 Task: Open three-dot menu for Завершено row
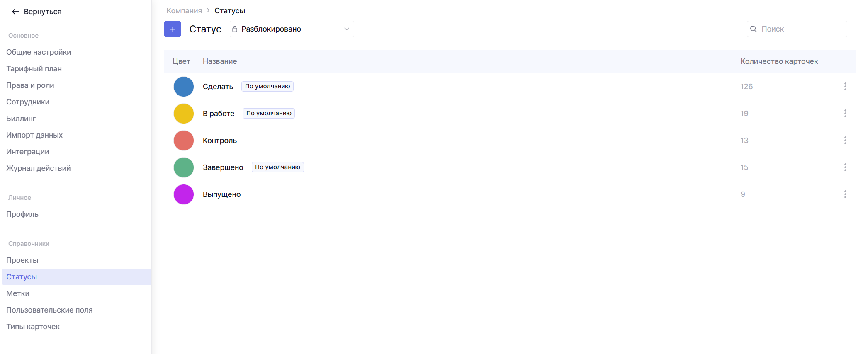tap(845, 167)
